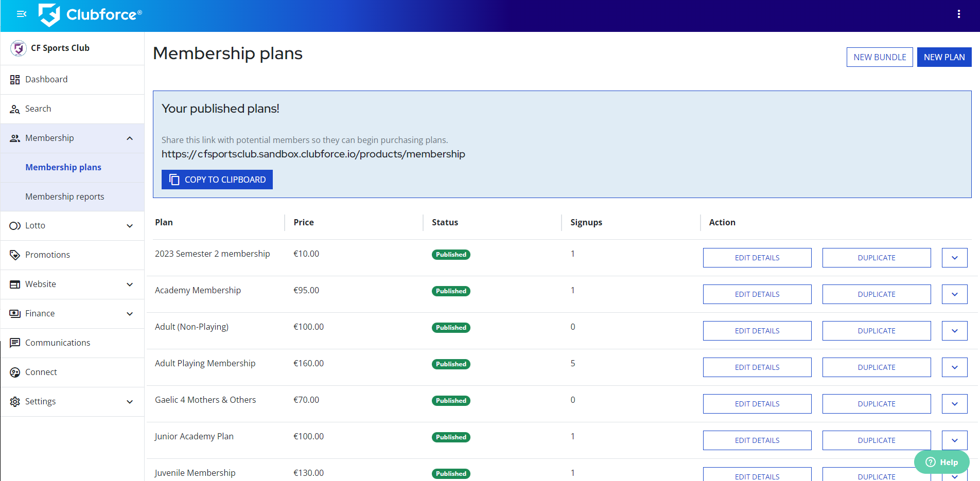The height and width of the screenshot is (481, 980).
Task: Click the Connect icon in the sidebar
Action: point(15,372)
